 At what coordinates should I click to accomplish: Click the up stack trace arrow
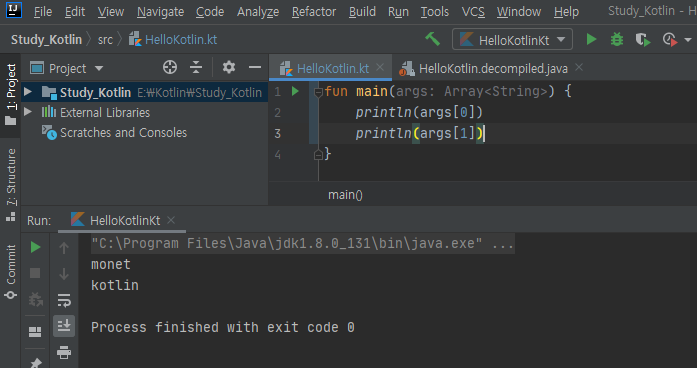pos(64,248)
